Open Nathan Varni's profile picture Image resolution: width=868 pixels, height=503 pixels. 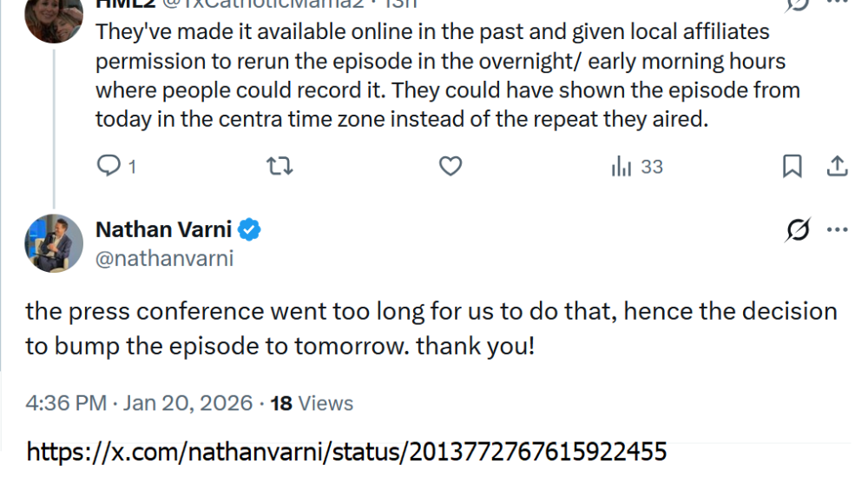click(x=54, y=242)
